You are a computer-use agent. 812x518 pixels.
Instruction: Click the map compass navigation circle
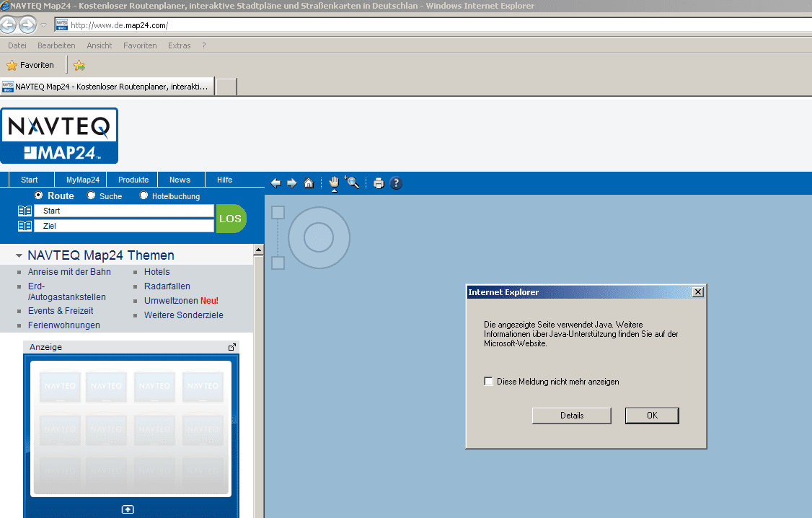(x=319, y=238)
